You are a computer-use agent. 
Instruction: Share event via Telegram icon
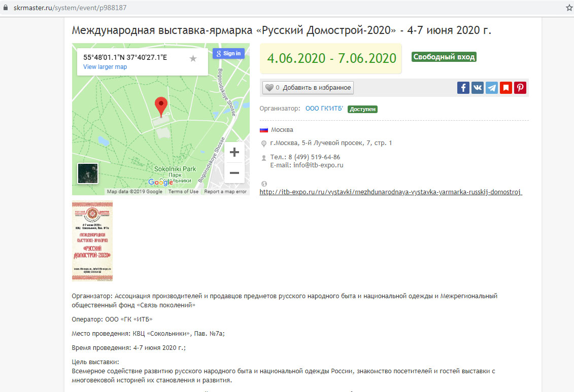pyautogui.click(x=492, y=88)
